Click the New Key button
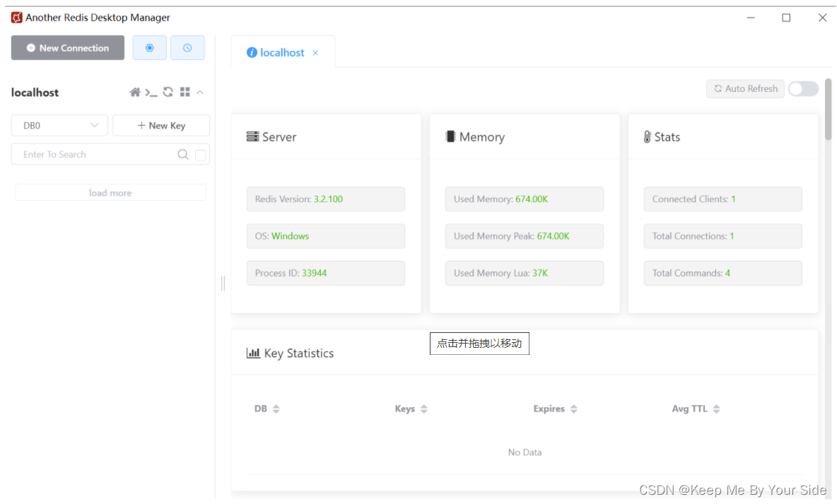 click(161, 125)
